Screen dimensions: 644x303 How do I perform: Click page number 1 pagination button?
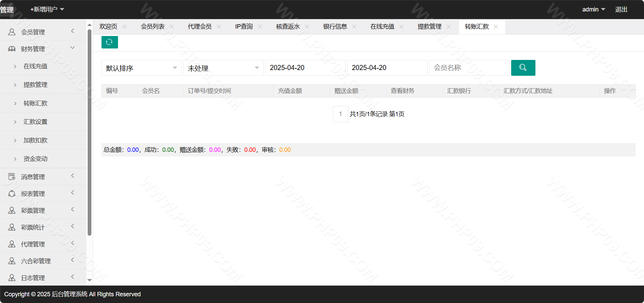point(340,114)
